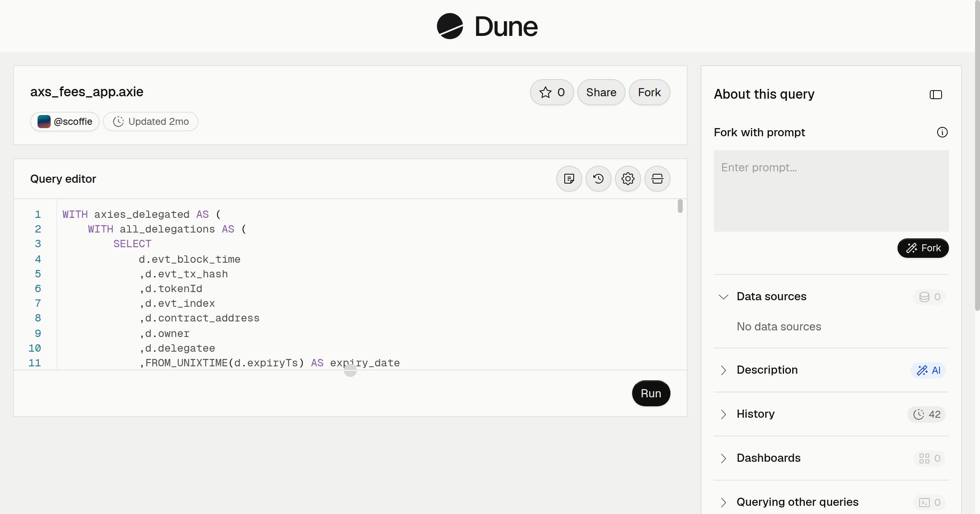This screenshot has height=514, width=980.
Task: Click the Querying other queries count badge
Action: click(929, 503)
